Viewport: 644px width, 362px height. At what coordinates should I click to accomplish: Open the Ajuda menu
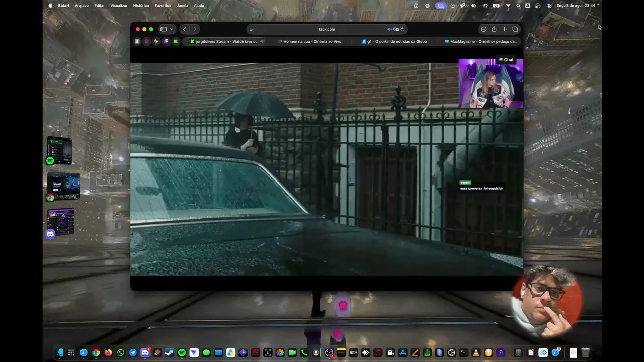[199, 6]
